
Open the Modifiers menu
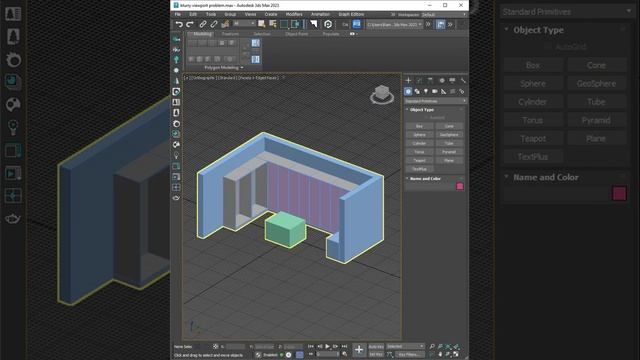(x=294, y=14)
